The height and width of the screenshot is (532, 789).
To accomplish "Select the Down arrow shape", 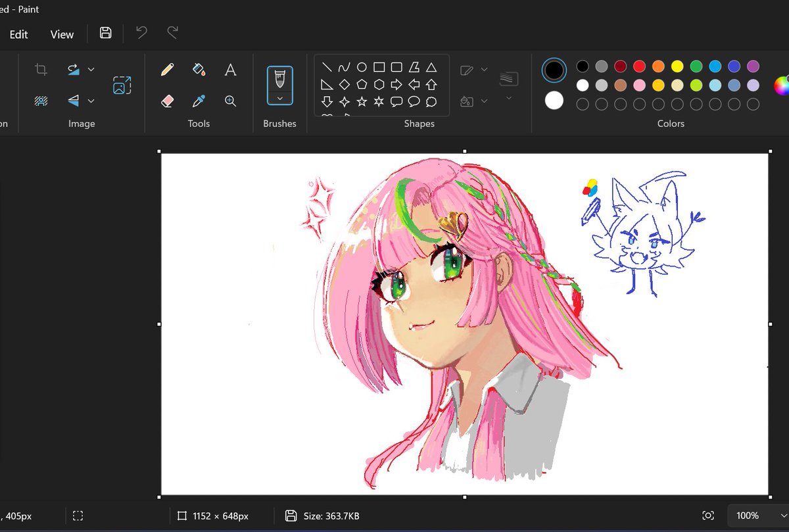I will 326,102.
